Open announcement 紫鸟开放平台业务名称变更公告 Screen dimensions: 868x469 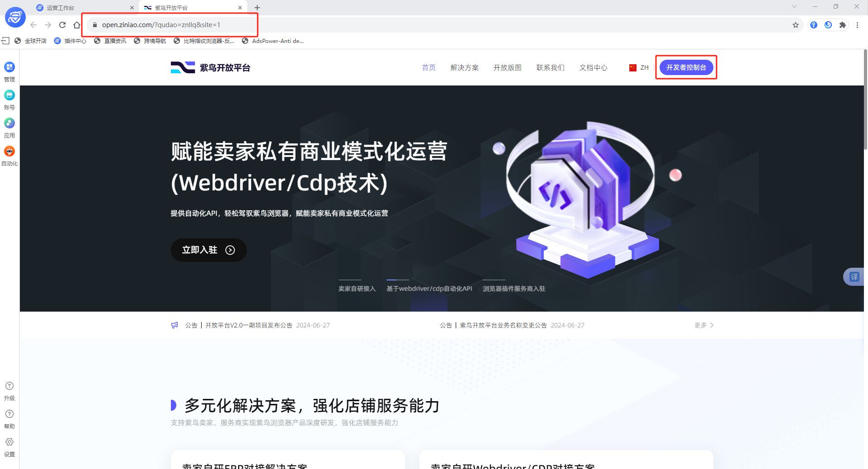pos(504,325)
